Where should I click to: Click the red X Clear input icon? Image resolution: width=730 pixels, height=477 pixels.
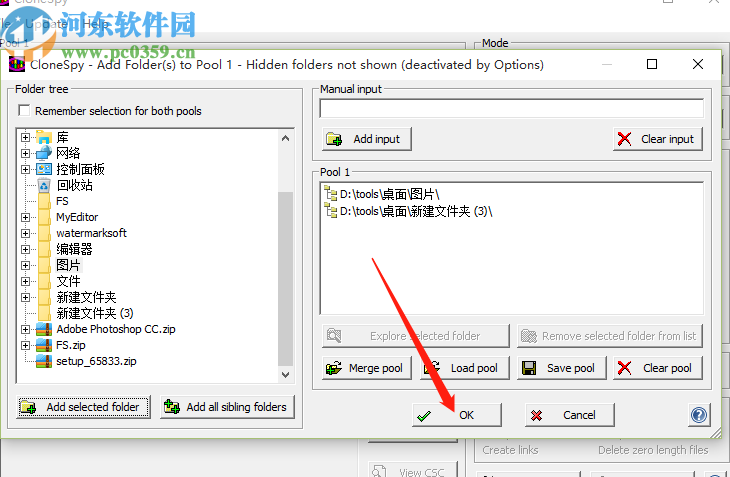pos(624,139)
